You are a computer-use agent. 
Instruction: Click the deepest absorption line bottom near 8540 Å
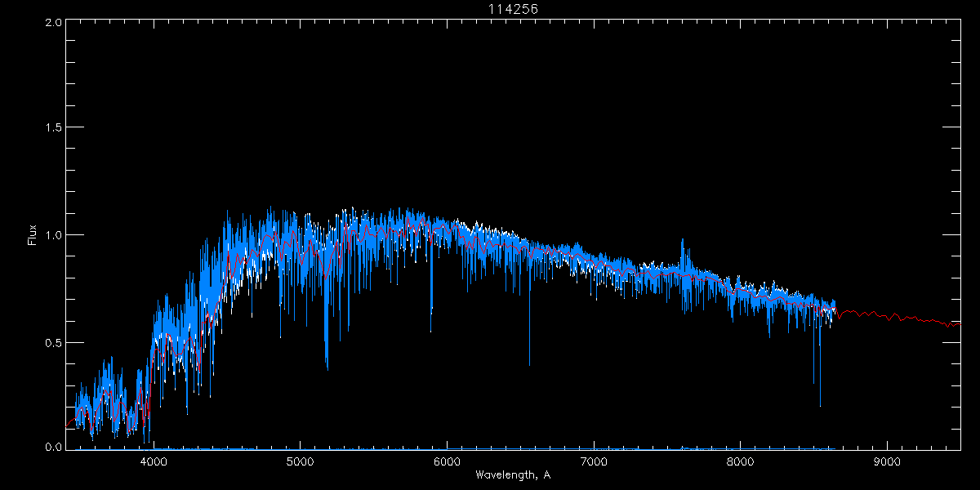820,404
